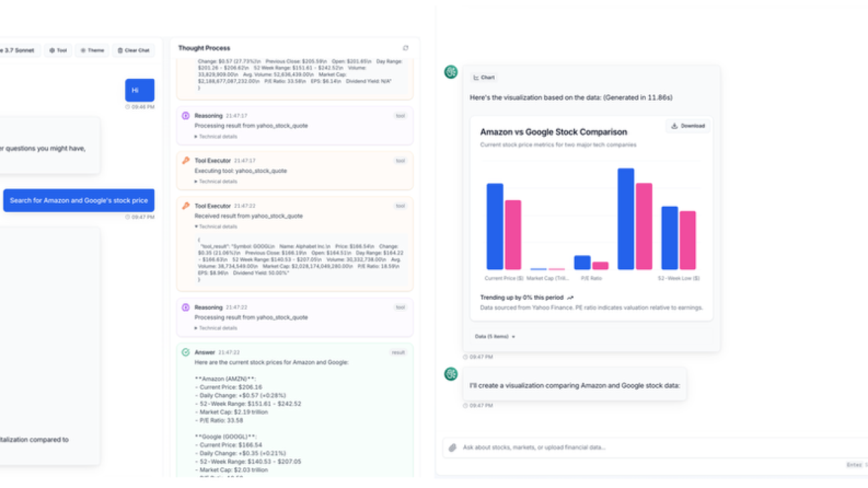Click the wrench icon of Tool Executor 21:47:17
Viewport: 868px width, 488px height.
click(x=186, y=160)
